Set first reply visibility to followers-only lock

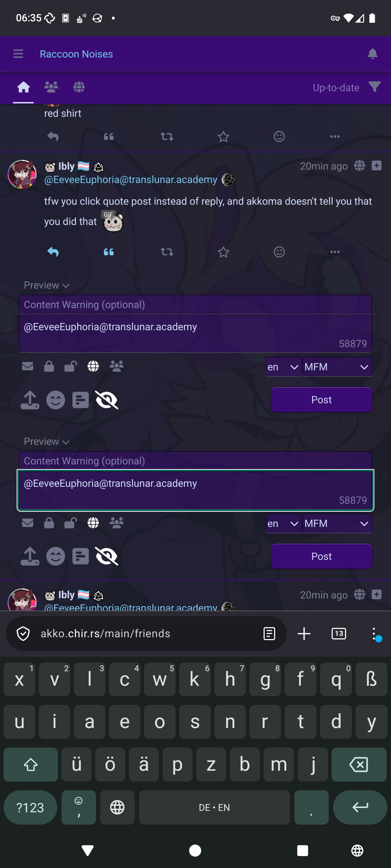[x=49, y=366]
